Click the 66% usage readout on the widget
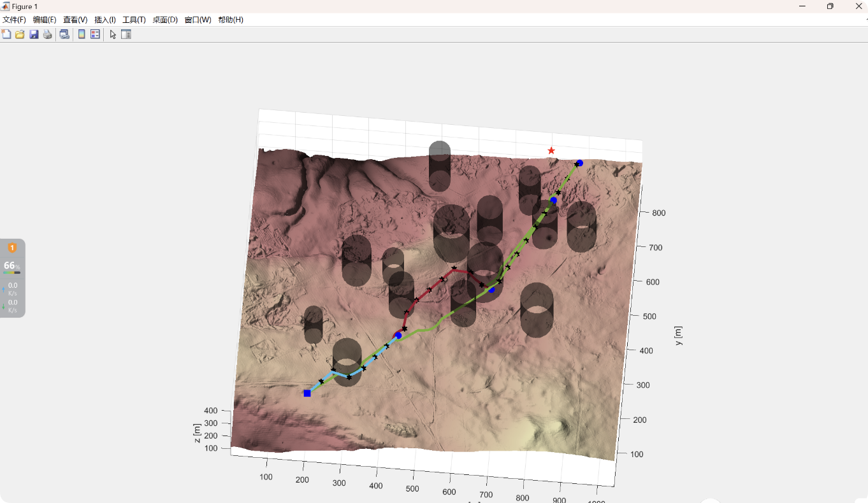The image size is (868, 503). (x=11, y=266)
